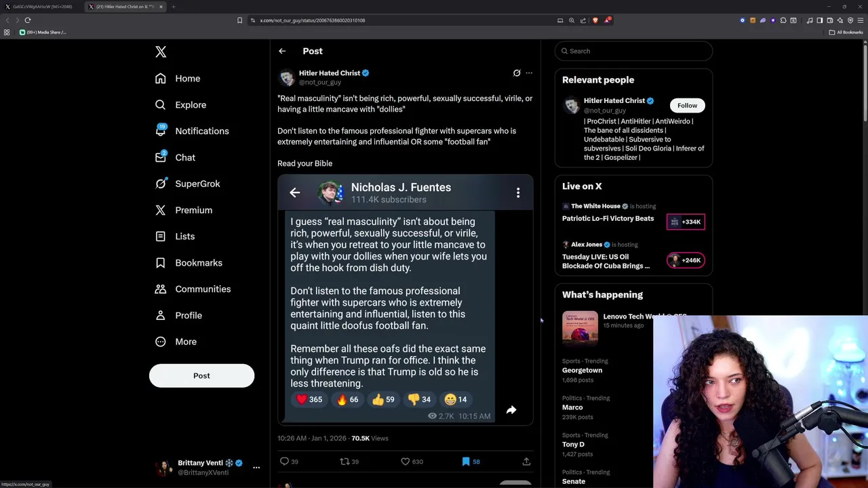Click the zoom magnifier icon in address bar
Image resolution: width=868 pixels, height=488 pixels.
tap(572, 20)
